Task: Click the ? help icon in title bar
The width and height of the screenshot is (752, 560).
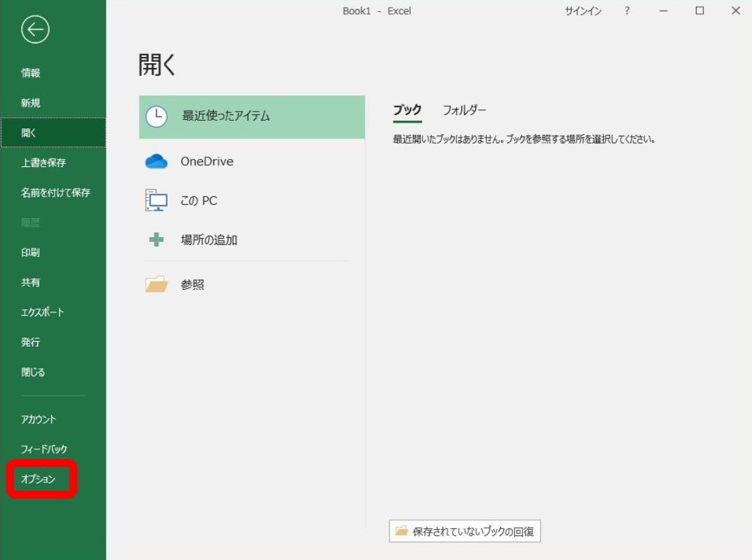Action: click(626, 11)
